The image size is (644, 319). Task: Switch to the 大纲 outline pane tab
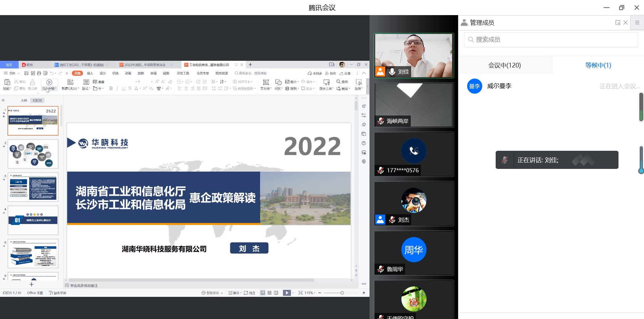click(24, 100)
